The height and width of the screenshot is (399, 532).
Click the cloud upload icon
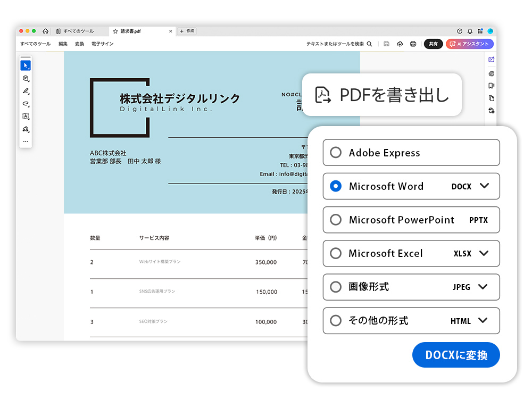pos(400,44)
